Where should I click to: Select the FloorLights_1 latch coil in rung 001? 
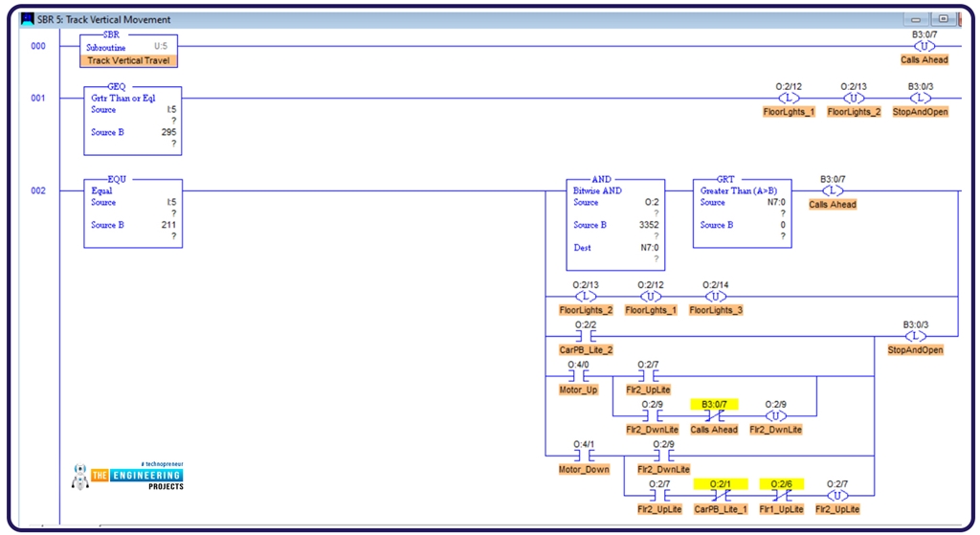tap(789, 99)
